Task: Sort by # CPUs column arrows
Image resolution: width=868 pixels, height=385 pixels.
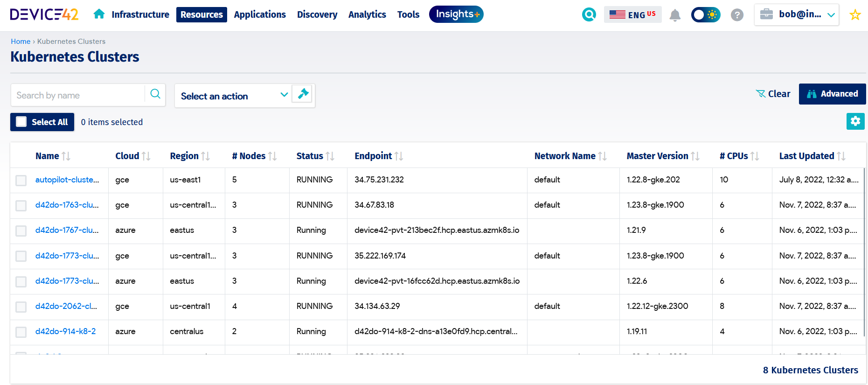Action: (755, 156)
